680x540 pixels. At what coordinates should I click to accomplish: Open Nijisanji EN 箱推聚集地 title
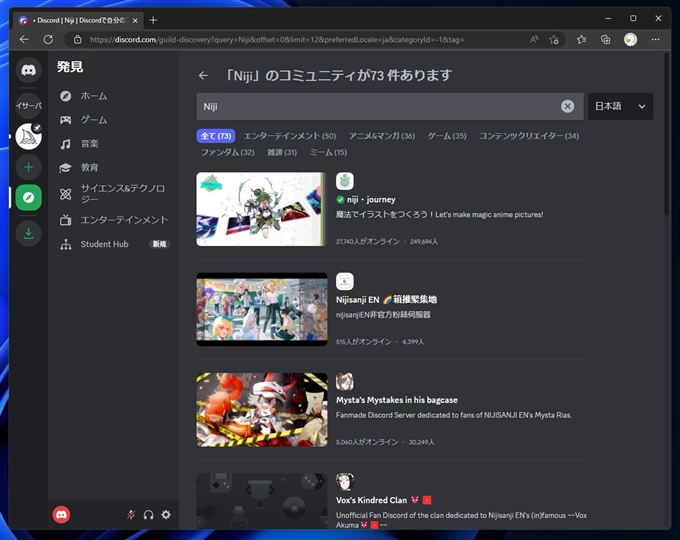386,300
